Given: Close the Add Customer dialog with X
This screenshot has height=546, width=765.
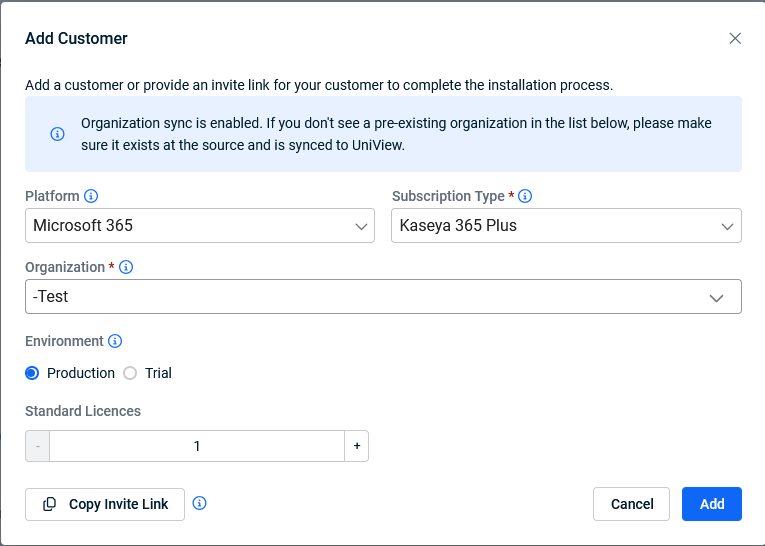Looking at the screenshot, I should click(x=735, y=39).
